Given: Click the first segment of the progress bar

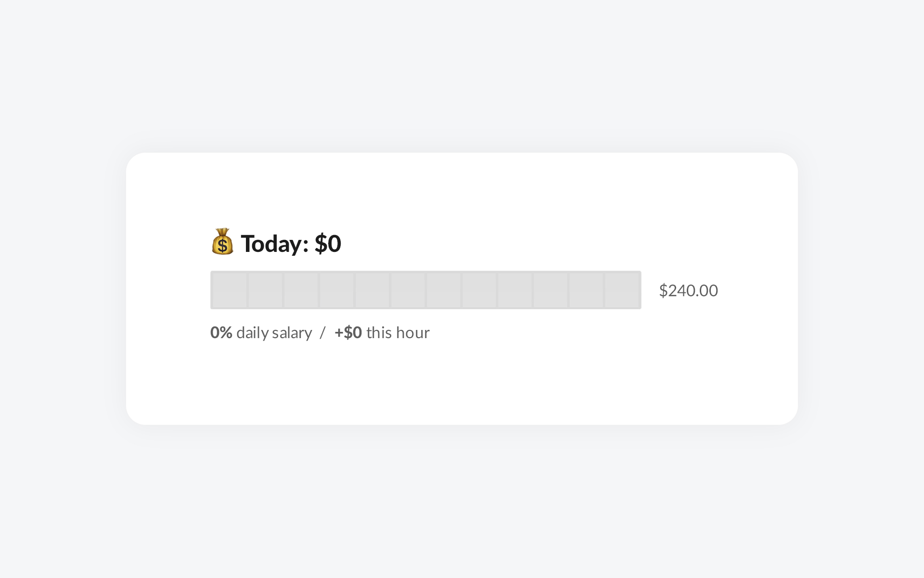Looking at the screenshot, I should tap(230, 290).
